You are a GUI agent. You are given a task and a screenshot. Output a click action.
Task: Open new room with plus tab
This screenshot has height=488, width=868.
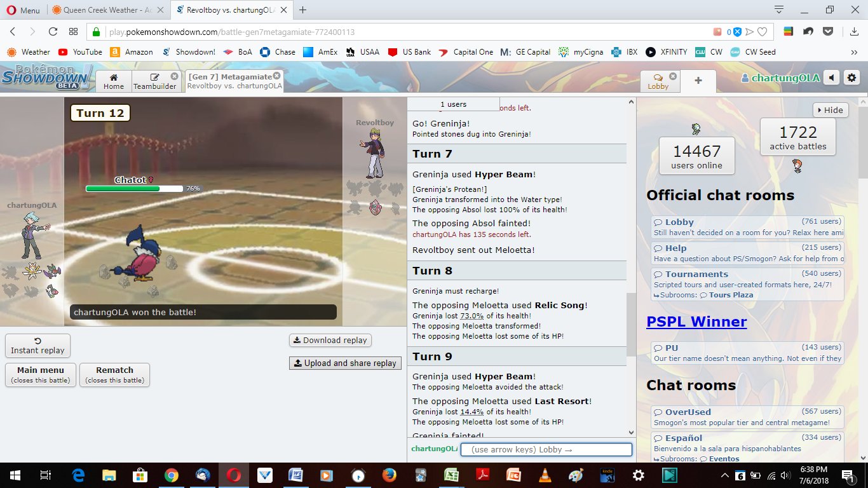(x=698, y=81)
